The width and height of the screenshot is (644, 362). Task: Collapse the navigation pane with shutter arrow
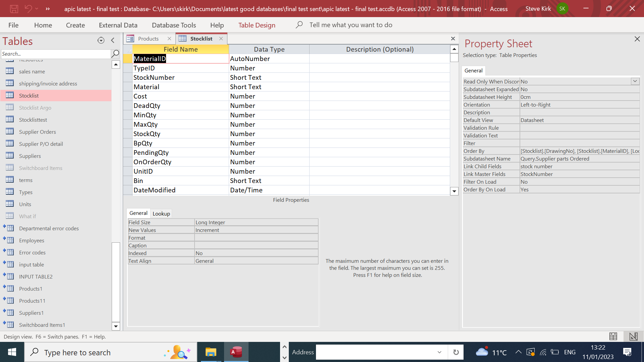tap(113, 41)
